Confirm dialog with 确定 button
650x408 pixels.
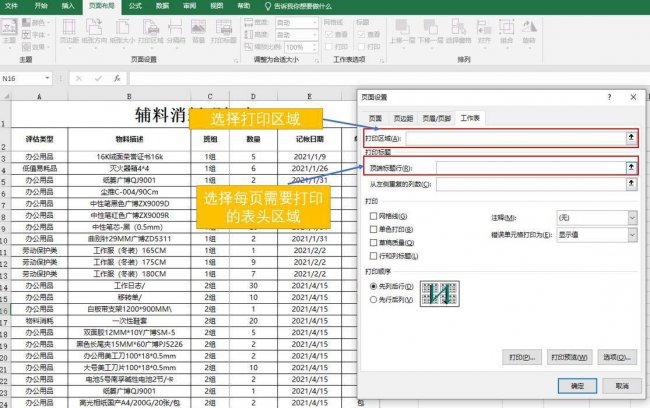coord(577,386)
